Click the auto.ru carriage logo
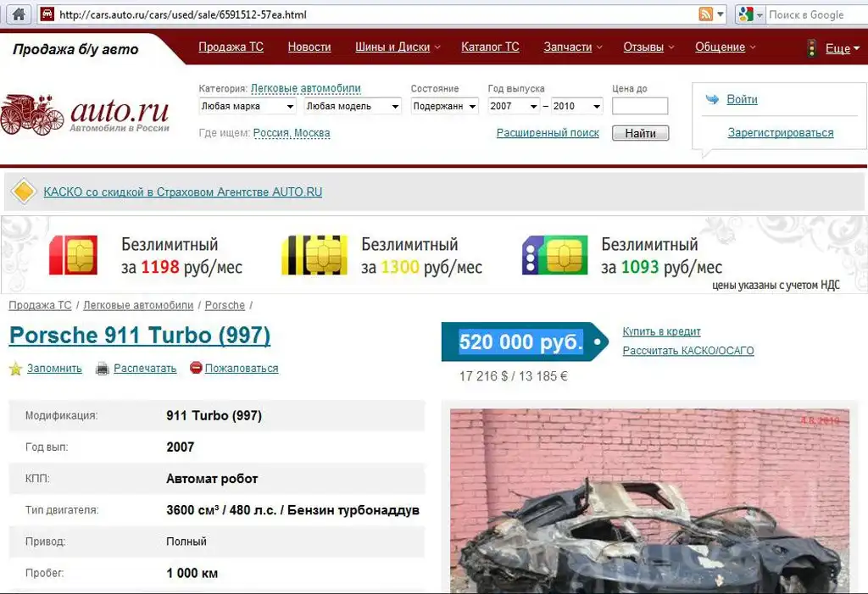This screenshot has height=594, width=868. (x=32, y=114)
